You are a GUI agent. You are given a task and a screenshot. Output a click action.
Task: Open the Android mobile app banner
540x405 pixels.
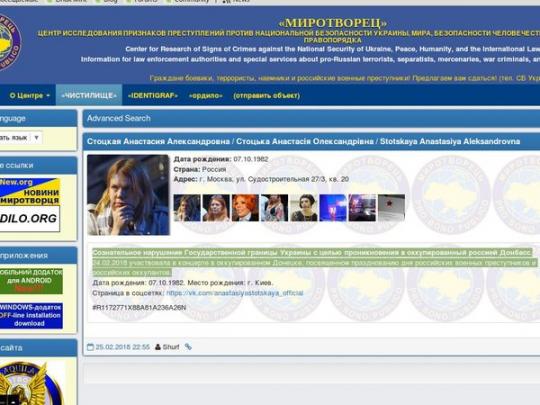(31, 281)
